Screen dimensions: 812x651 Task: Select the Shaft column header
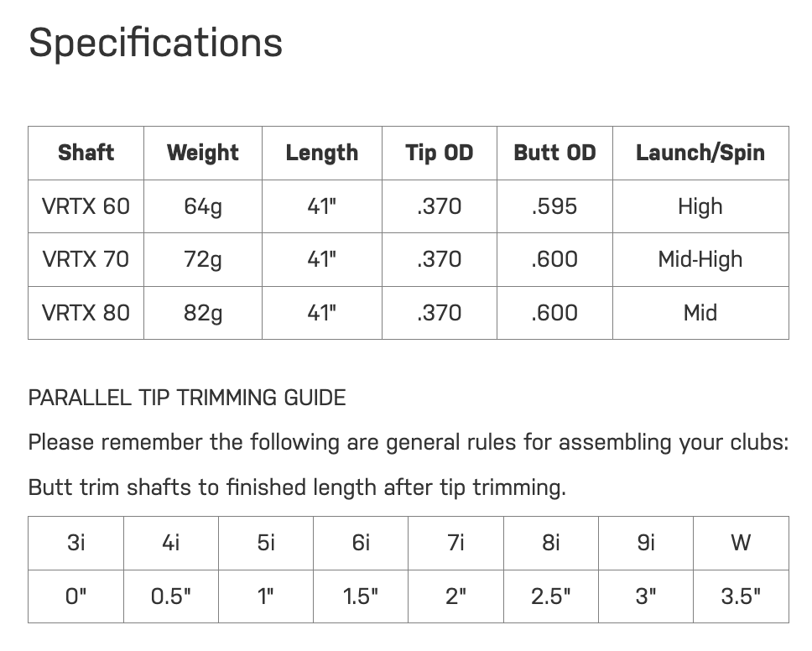pyautogui.click(x=86, y=153)
